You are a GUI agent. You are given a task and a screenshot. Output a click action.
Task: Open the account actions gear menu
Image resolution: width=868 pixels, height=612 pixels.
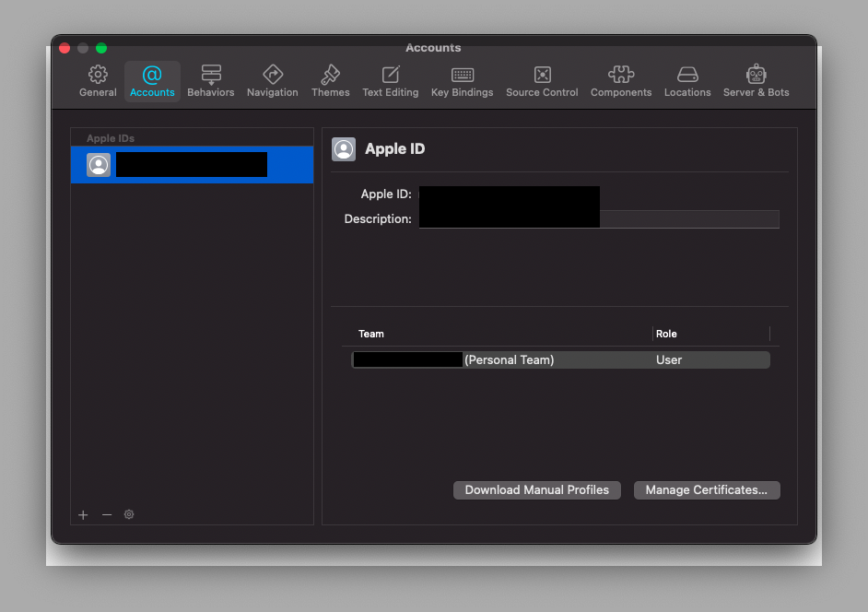tap(129, 514)
